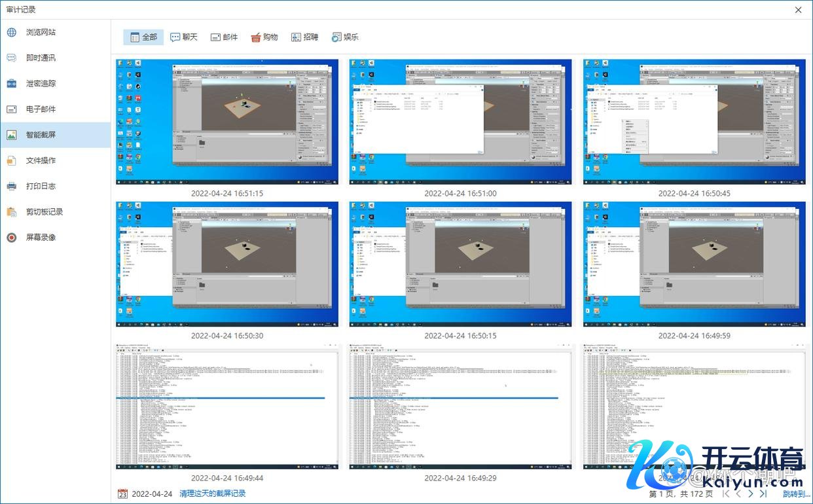This screenshot has width=813, height=504.
Task: Filter screenshots by 聊天 category
Action: (183, 37)
